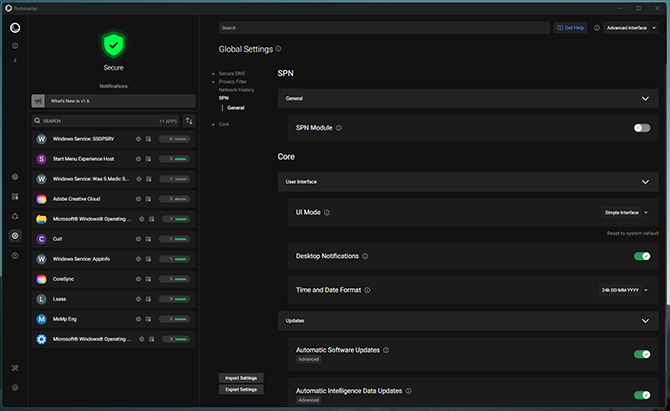Open the UI Mode Simple Interface dropdown
Screen dimensions: 670x411
point(626,212)
